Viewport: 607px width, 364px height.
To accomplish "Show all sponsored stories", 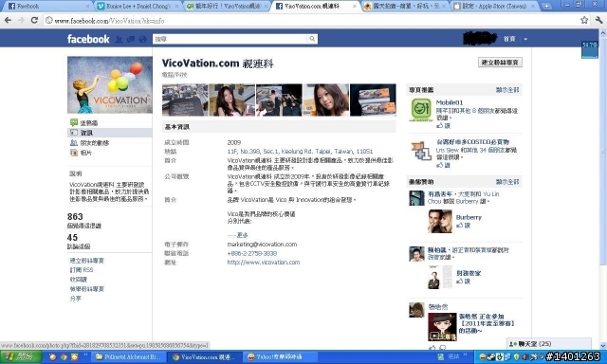I will [x=507, y=182].
